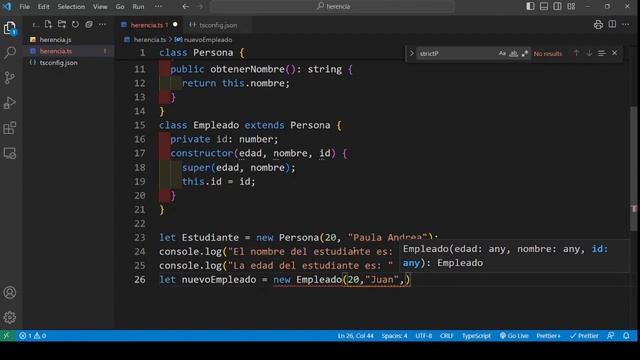The height and width of the screenshot is (360, 640).
Task: Open the Selection menu
Action: [71, 7]
